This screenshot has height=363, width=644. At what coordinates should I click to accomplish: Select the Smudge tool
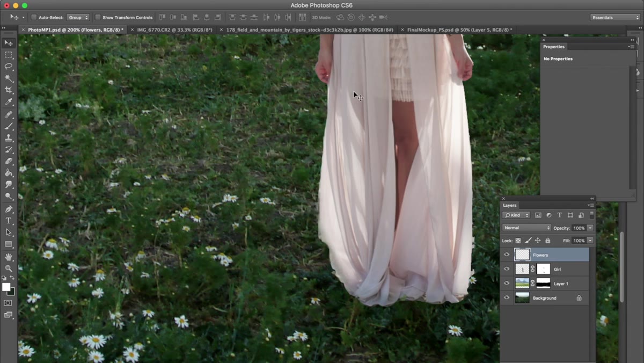pyautogui.click(x=9, y=185)
